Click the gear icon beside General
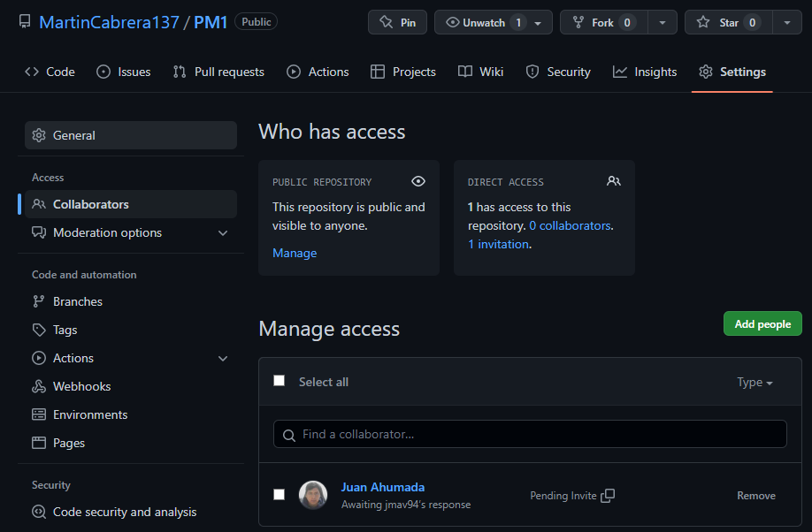This screenshot has width=812, height=532. pos(39,135)
